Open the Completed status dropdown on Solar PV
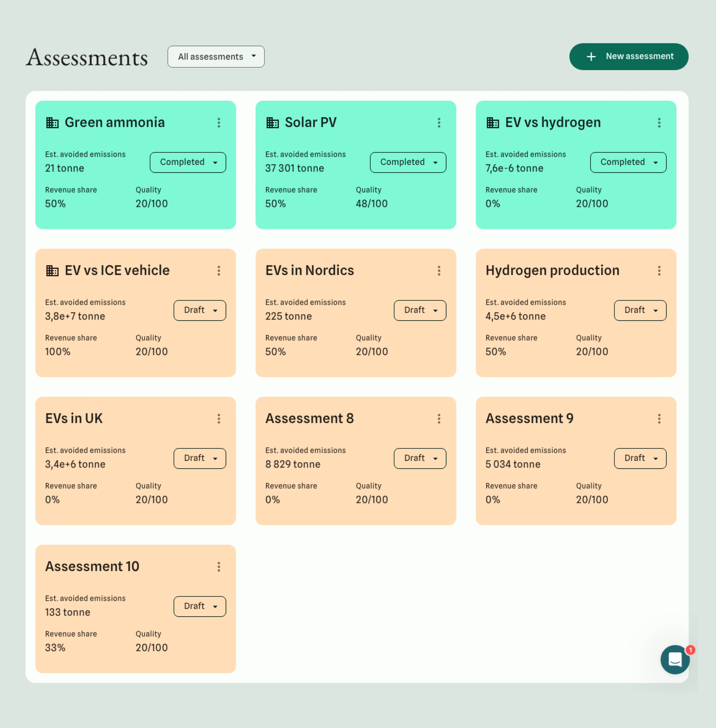This screenshot has width=716, height=728. coord(408,162)
